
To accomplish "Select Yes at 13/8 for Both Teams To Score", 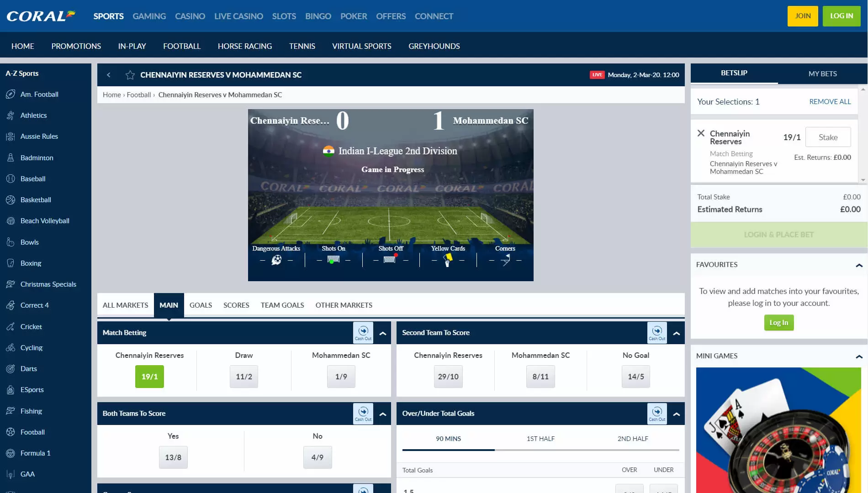I will [173, 457].
